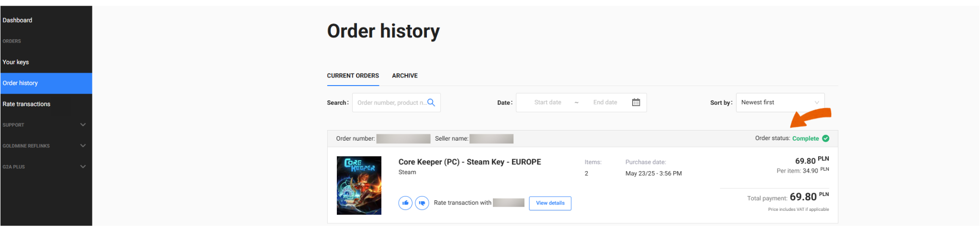Select Order history in sidebar
The height and width of the screenshot is (251, 980).
[x=46, y=83]
